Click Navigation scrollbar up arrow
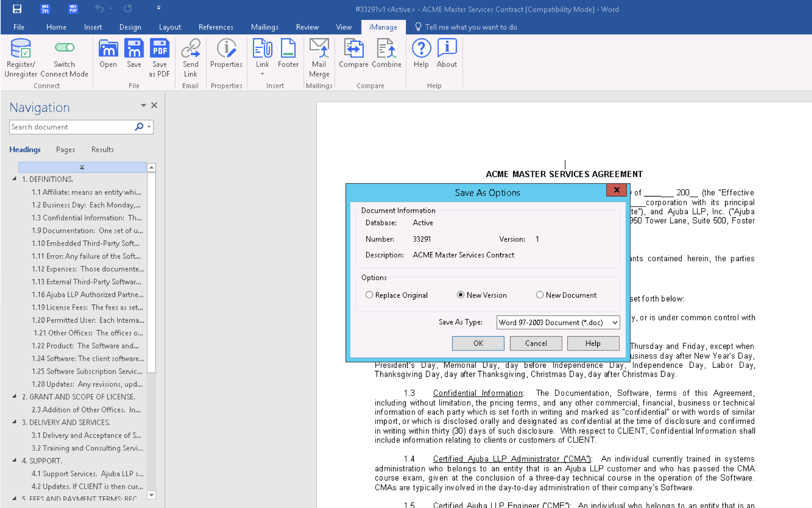Viewport: 812px width, 508px height. [152, 167]
